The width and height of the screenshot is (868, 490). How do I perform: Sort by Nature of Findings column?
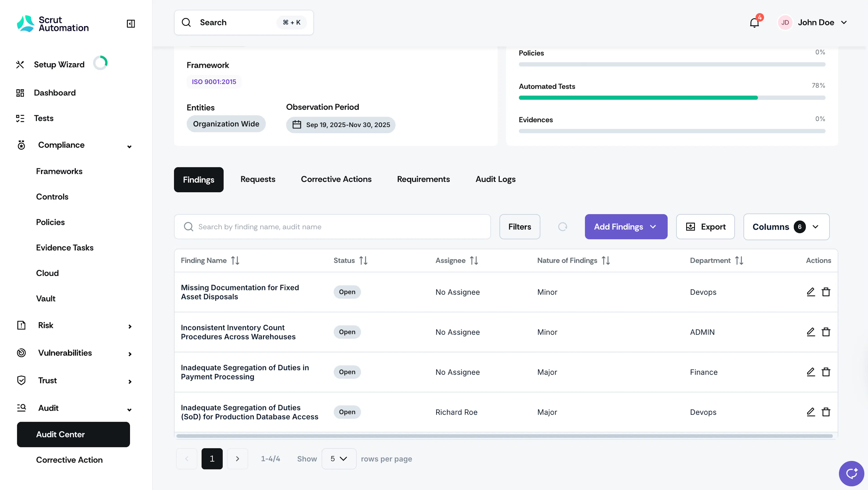(x=606, y=260)
